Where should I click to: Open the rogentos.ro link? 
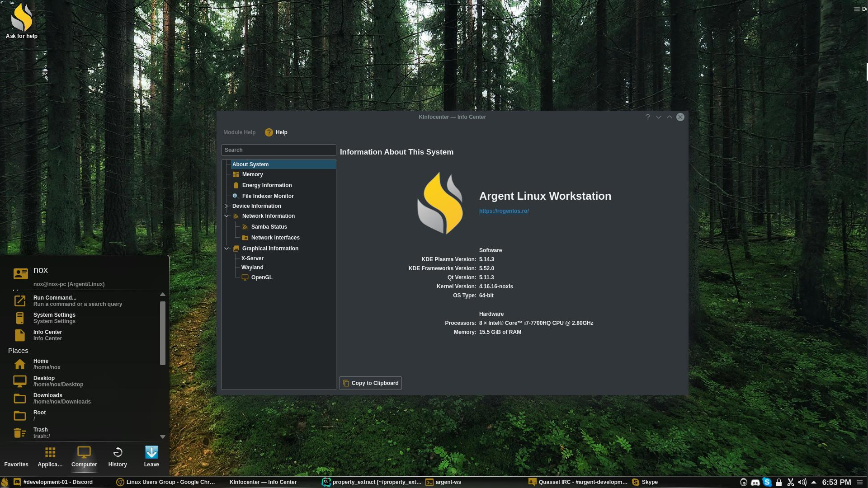coord(504,211)
